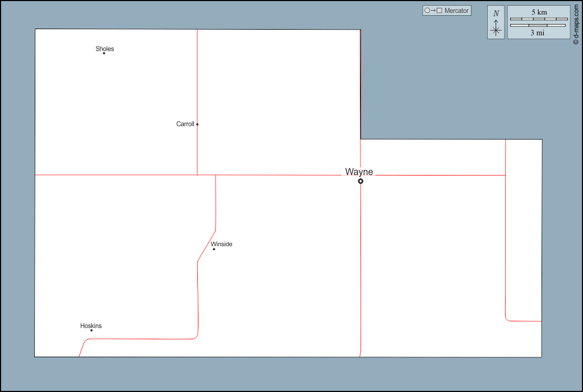Screen dimensions: 583x392
Task: Select the Wayne county seat marker circle
Action: click(360, 181)
